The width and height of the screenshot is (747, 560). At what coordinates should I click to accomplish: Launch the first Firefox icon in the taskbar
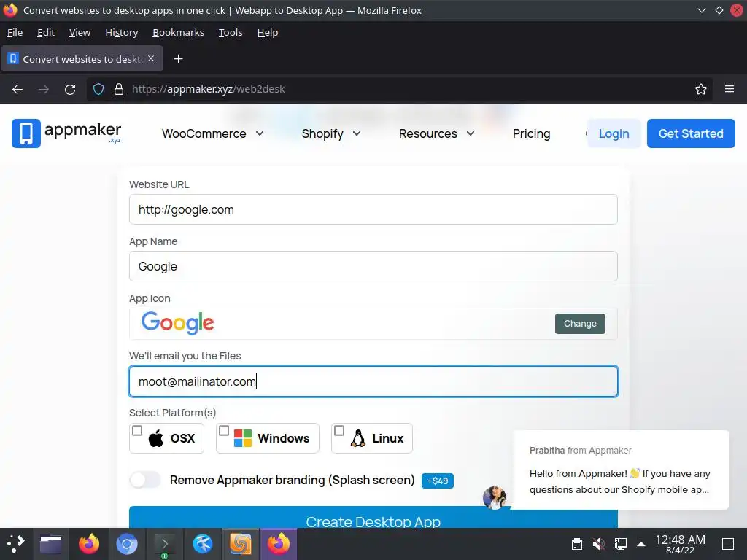[x=88, y=543]
